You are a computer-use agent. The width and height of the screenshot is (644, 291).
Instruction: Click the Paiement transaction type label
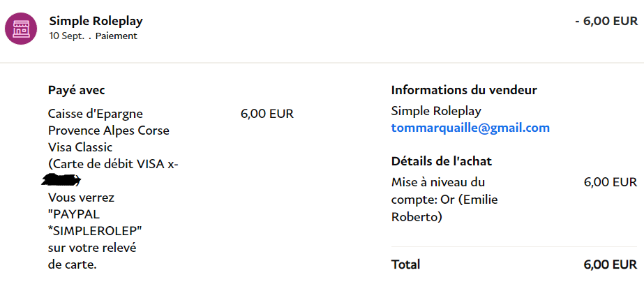117,36
